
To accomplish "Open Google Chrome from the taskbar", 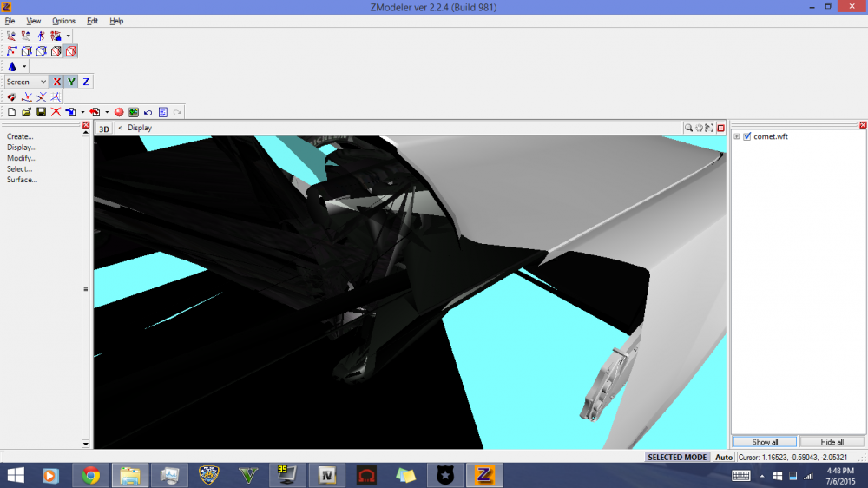I will point(91,475).
